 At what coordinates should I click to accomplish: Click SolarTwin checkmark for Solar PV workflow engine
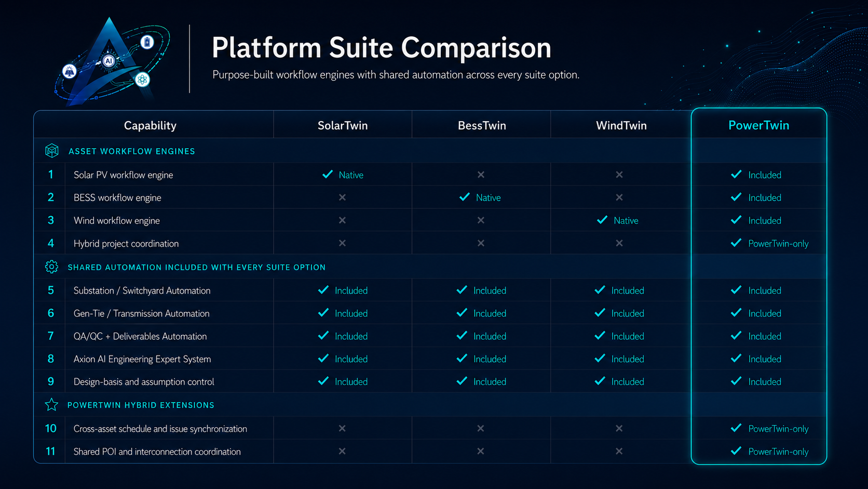click(x=328, y=175)
